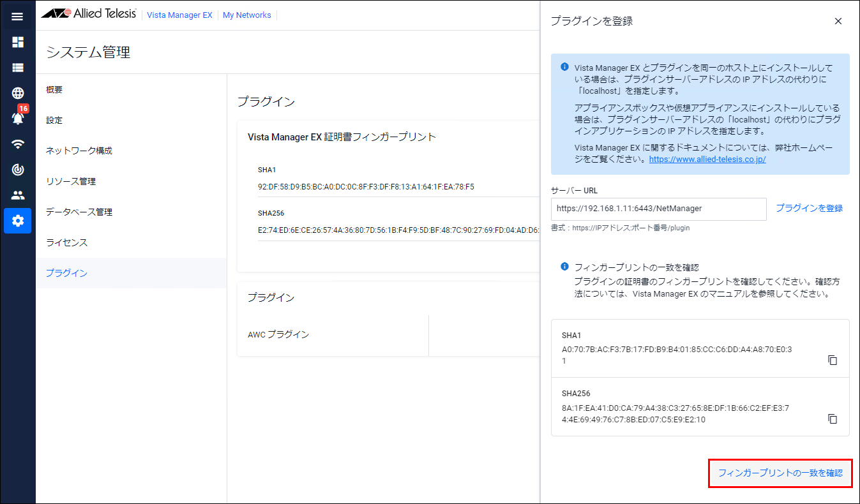The height and width of the screenshot is (504, 860).
Task: Open the allied-telesis.co.jp hyperlink
Action: (x=707, y=159)
